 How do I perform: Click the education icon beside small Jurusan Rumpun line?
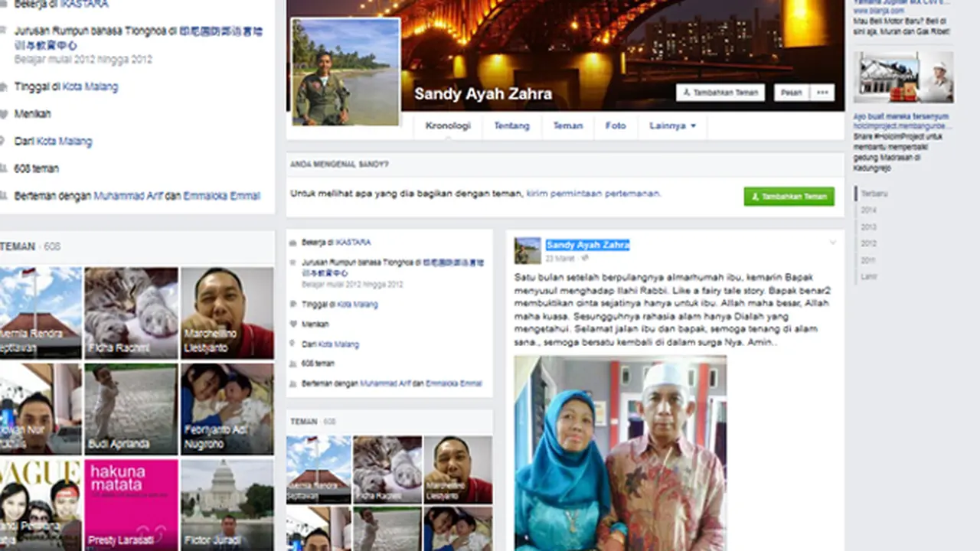point(292,262)
